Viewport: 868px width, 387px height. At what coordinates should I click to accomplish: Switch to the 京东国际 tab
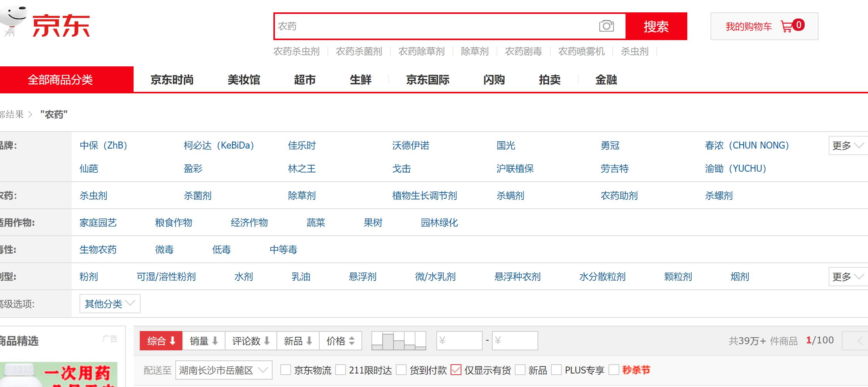click(x=427, y=80)
